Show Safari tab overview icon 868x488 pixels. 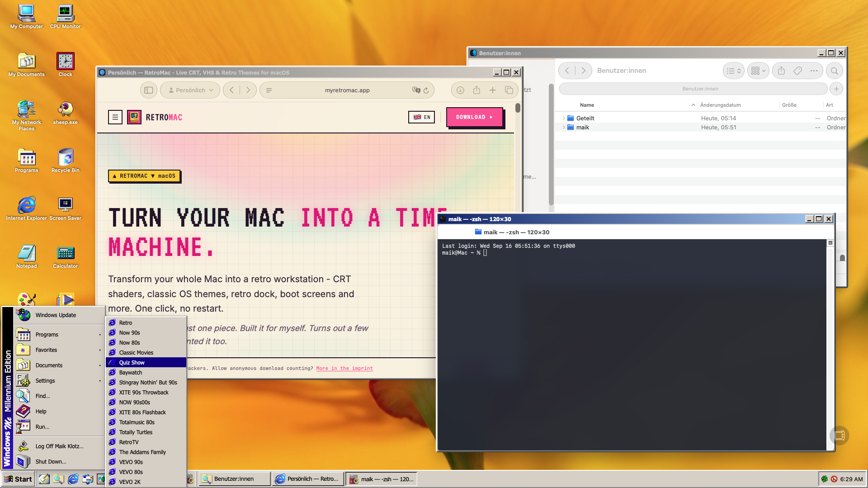coord(509,90)
